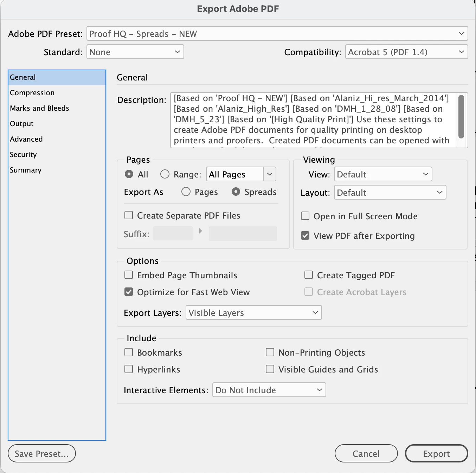
Task: Open the Layout dropdown under Viewing
Action: point(390,192)
